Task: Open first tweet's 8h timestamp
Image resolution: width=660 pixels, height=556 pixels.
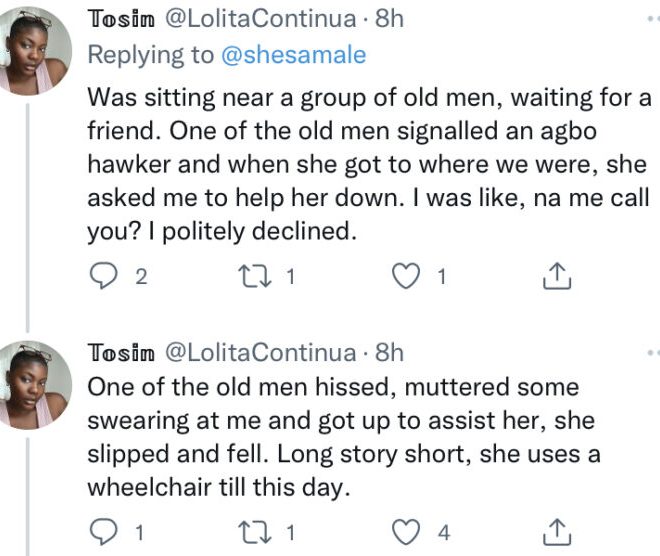Action: click(x=388, y=19)
